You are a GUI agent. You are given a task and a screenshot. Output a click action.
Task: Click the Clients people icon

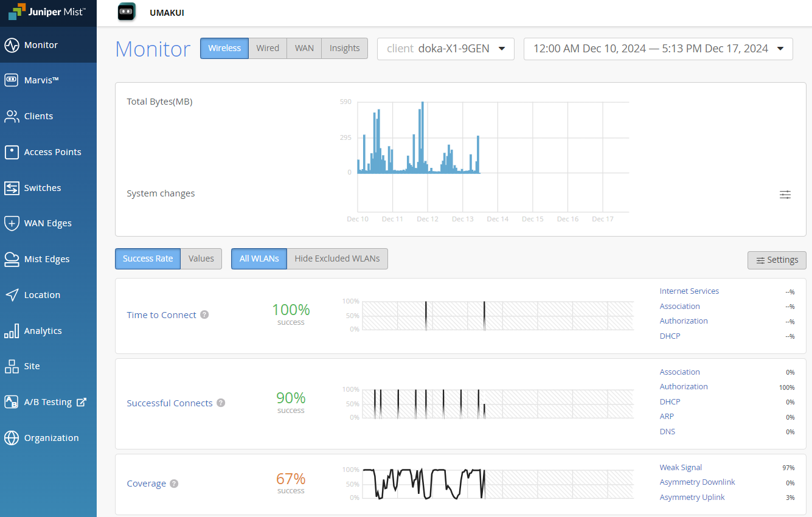click(x=12, y=116)
